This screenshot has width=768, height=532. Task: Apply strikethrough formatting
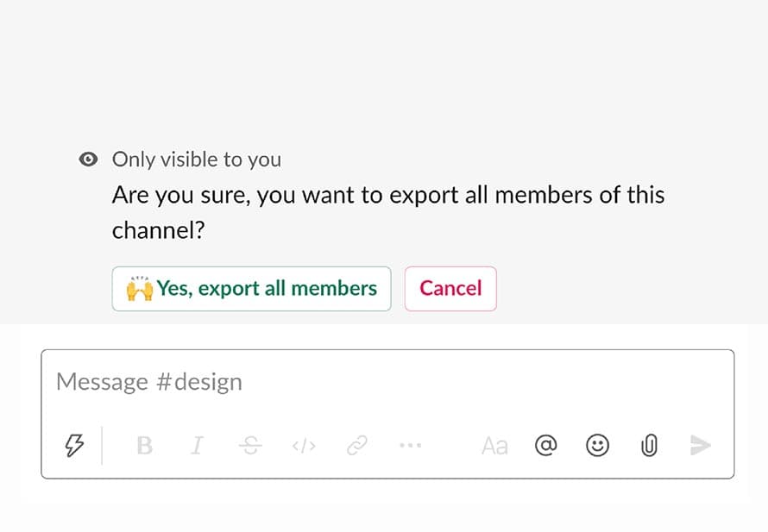click(x=249, y=446)
